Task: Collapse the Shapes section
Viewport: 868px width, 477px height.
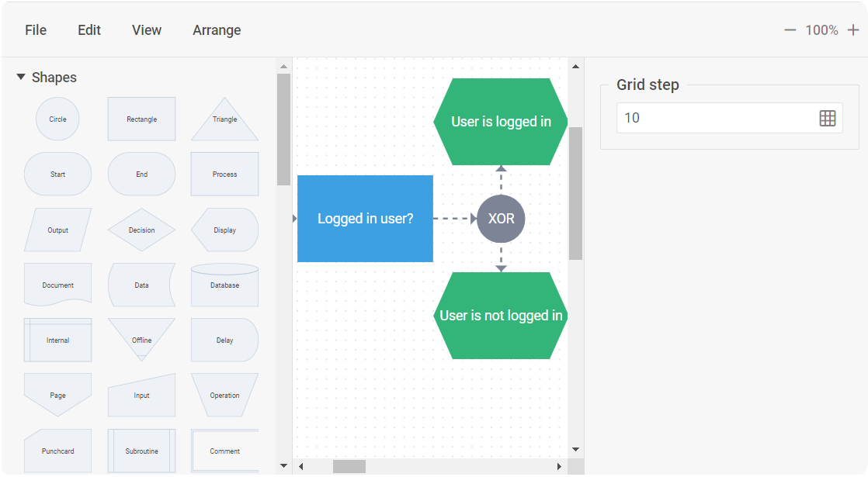Action: click(x=21, y=77)
